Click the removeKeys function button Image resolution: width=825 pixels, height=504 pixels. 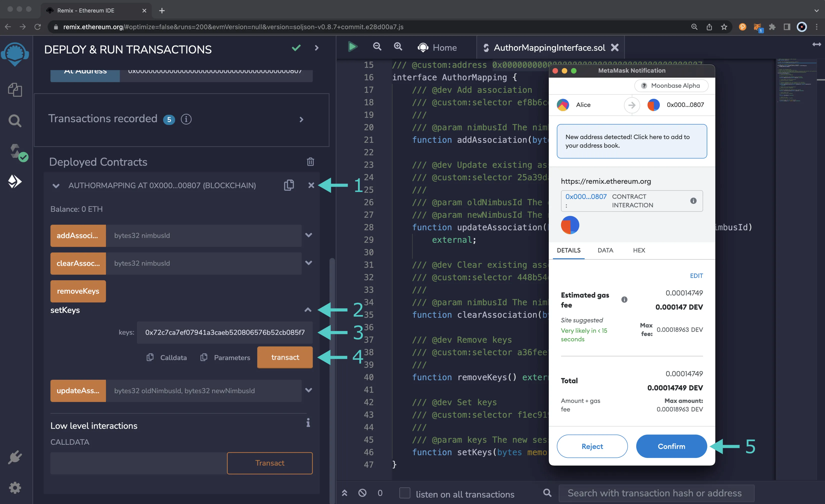[x=78, y=291]
